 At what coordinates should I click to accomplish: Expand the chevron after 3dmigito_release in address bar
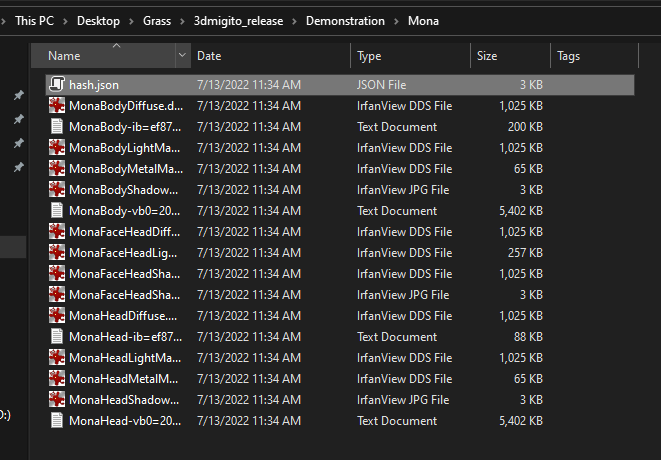pyautogui.click(x=294, y=21)
